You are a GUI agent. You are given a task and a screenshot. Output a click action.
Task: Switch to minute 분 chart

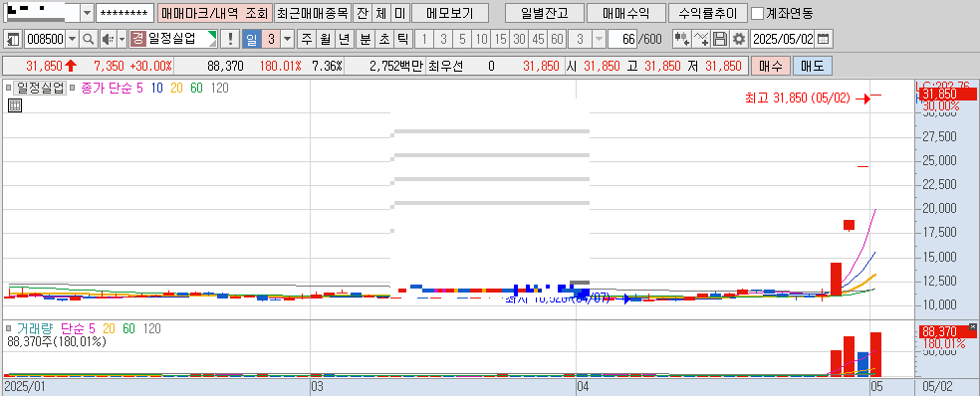[x=365, y=40]
